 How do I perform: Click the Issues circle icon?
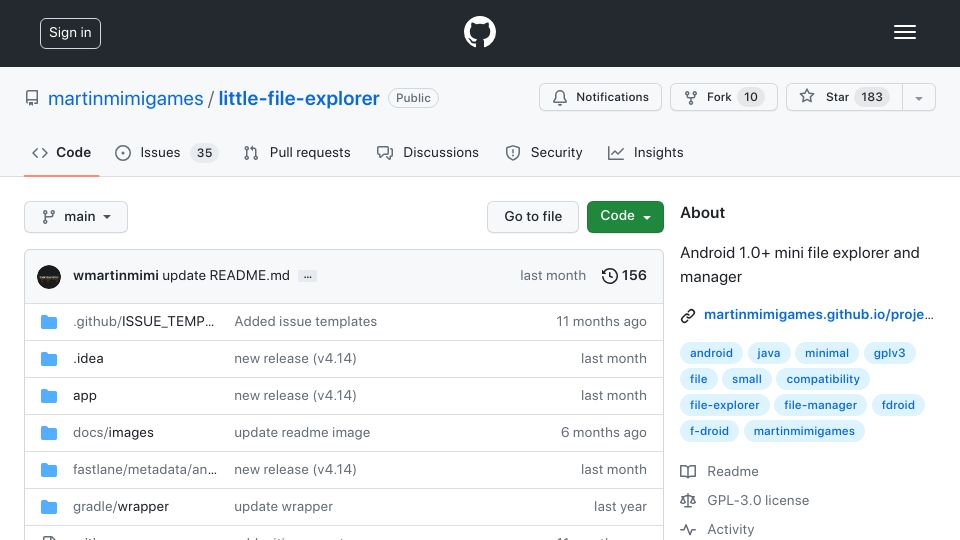(x=123, y=153)
